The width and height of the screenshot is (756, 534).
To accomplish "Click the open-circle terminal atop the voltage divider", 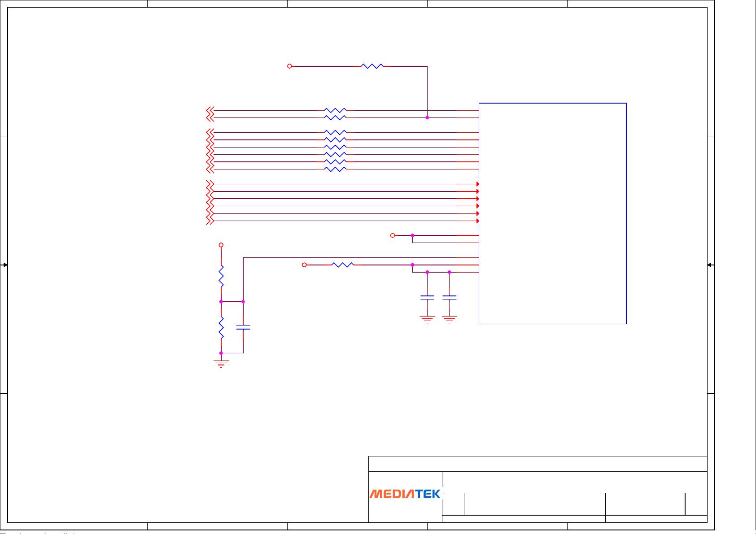I will coord(221,245).
